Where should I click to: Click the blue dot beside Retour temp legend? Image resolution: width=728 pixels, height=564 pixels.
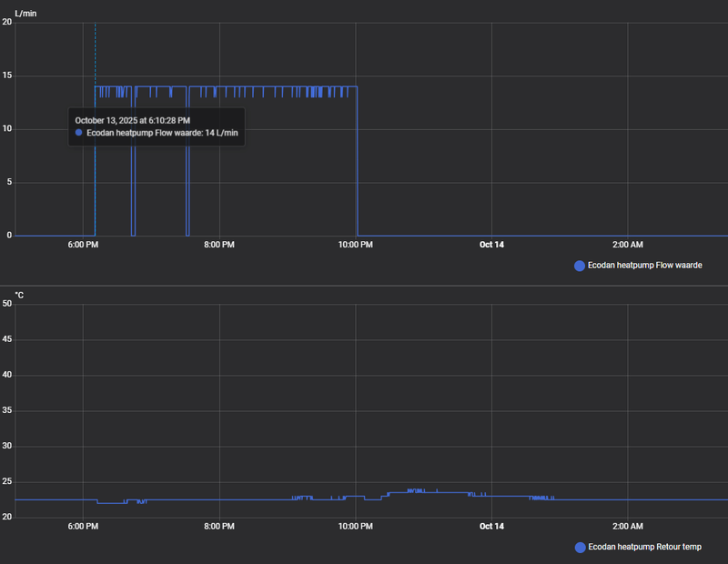coord(580,548)
